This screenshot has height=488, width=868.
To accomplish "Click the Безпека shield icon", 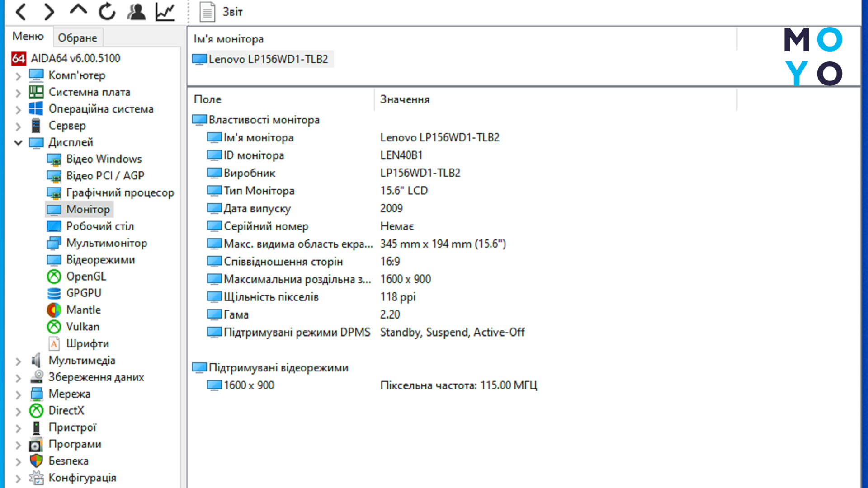I will pyautogui.click(x=36, y=461).
